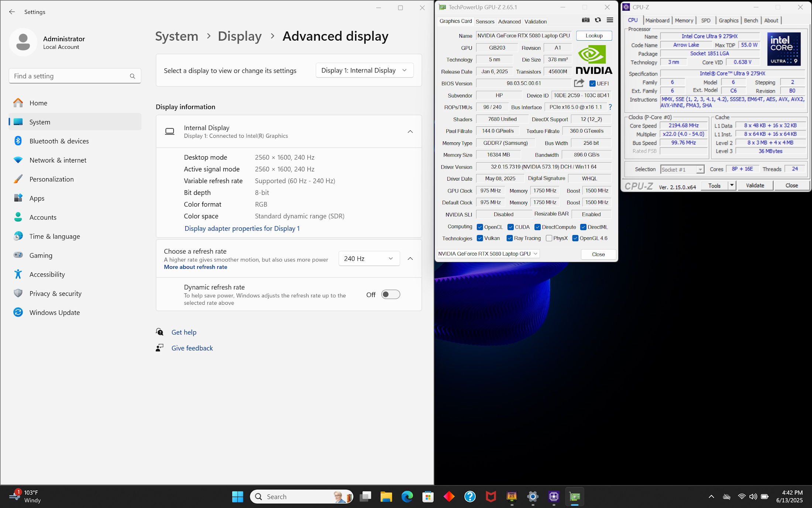Click the BIOS share/export icon in GPU-Z

click(x=579, y=83)
